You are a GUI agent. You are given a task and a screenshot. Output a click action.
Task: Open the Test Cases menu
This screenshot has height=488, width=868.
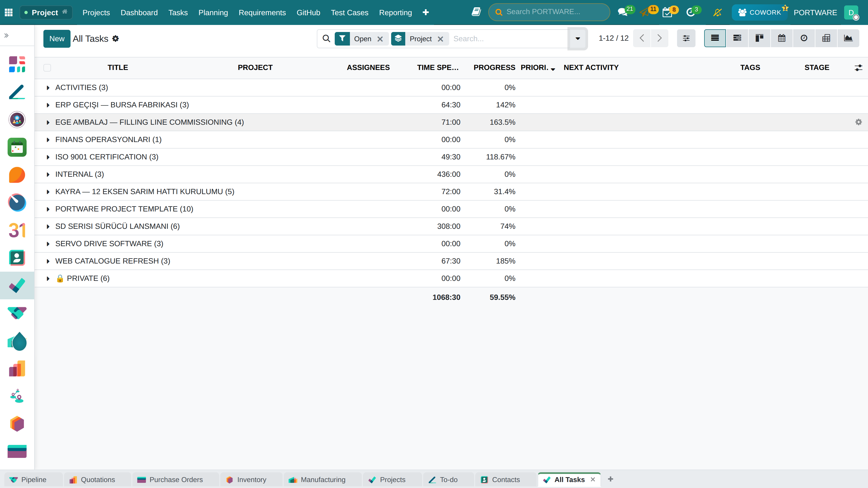pyautogui.click(x=349, y=12)
